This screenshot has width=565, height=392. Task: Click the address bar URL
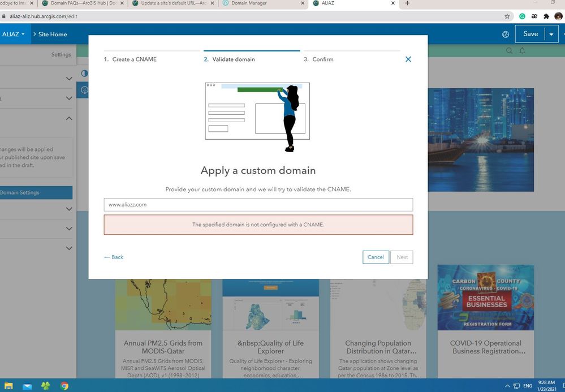43,16
